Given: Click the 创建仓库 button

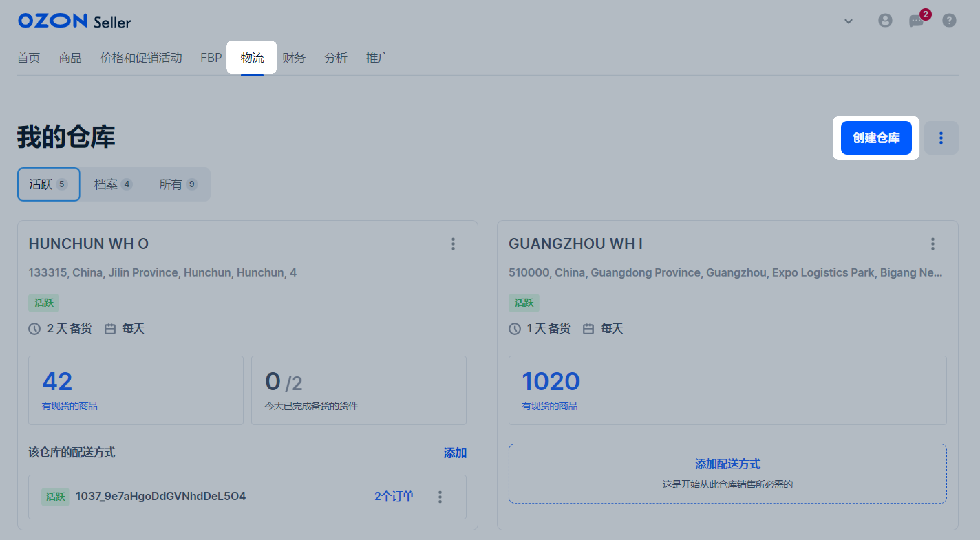Looking at the screenshot, I should tap(876, 138).
